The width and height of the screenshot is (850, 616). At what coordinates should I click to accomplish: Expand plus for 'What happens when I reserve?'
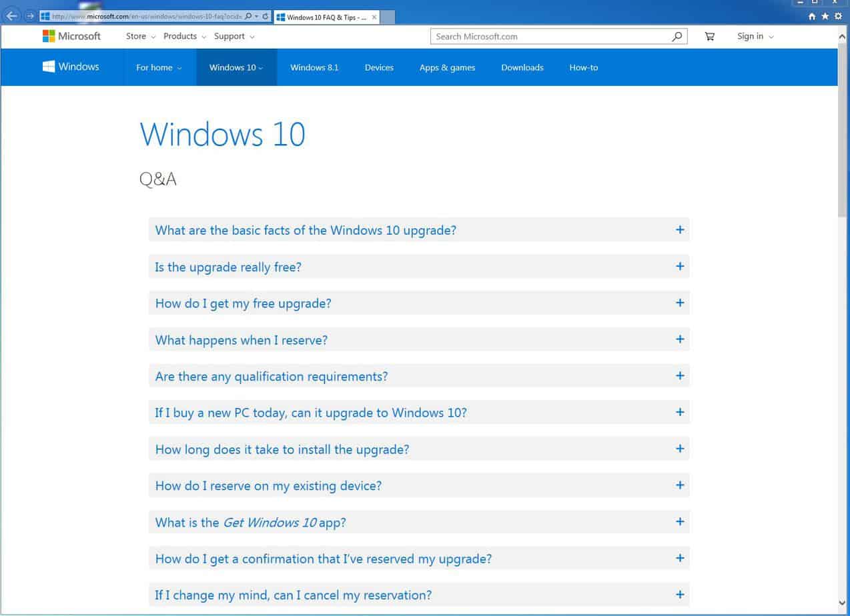680,339
